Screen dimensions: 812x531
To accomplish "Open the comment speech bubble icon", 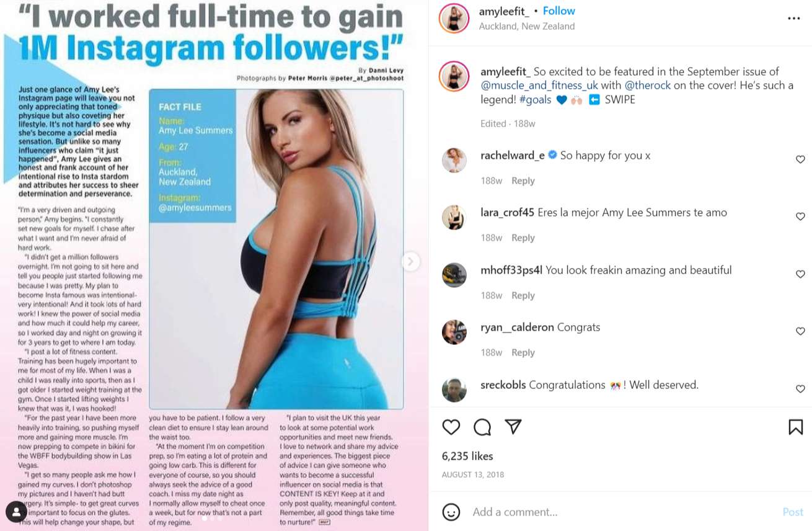I will pyautogui.click(x=482, y=427).
